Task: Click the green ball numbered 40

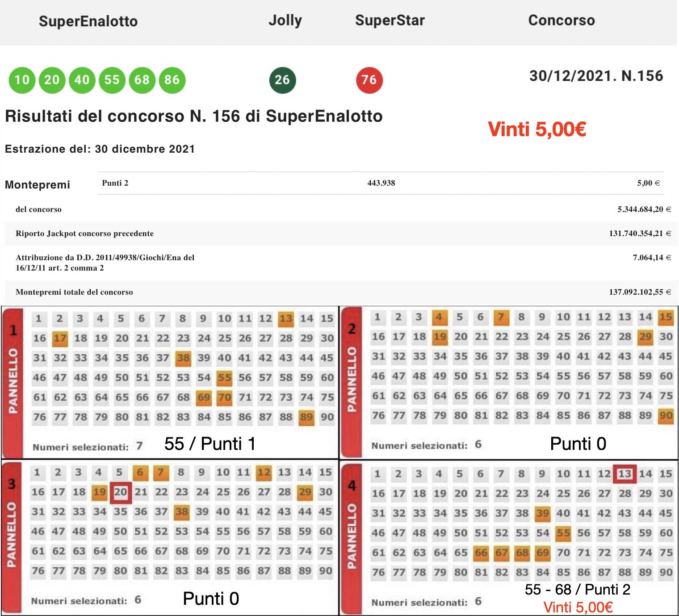Action: tap(82, 80)
